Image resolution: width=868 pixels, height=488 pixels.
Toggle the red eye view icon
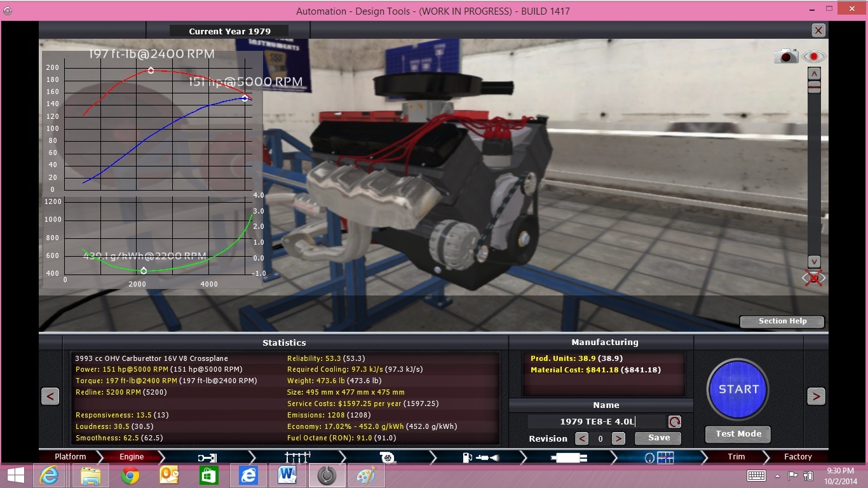coord(813,57)
